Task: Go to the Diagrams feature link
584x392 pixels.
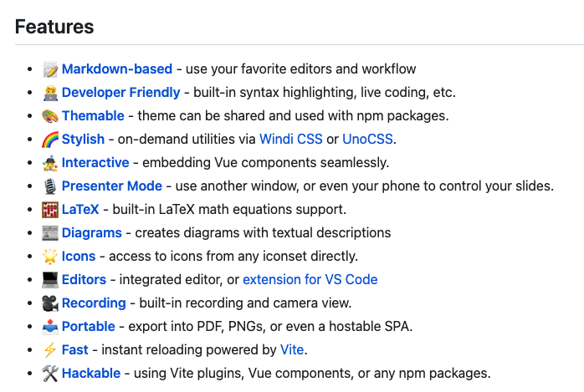Action: point(92,233)
